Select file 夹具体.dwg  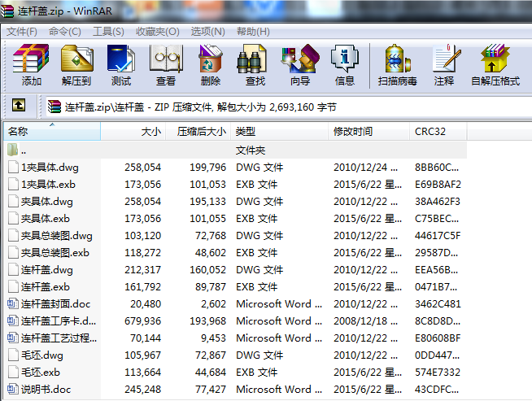click(x=47, y=202)
